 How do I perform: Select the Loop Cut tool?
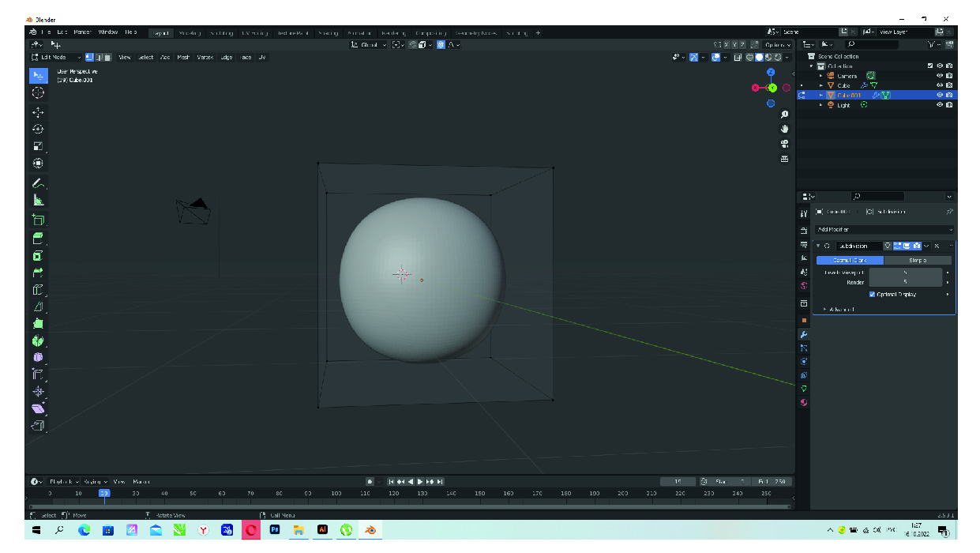(38, 290)
